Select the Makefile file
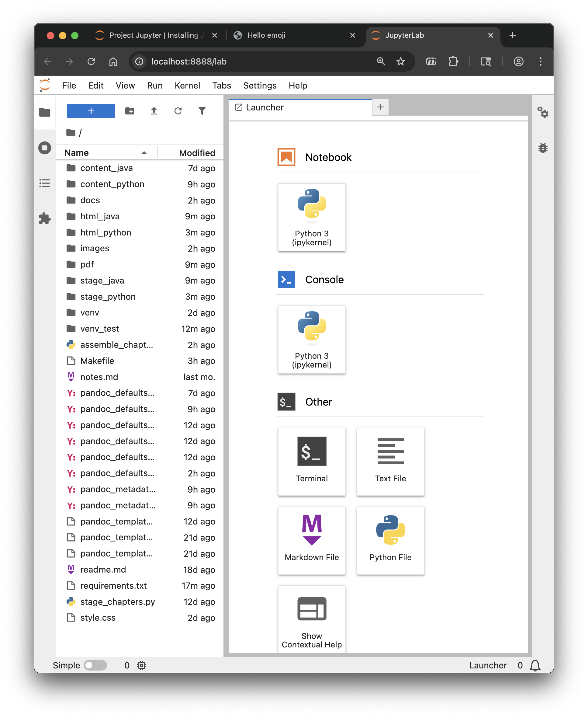588x718 pixels. click(x=140, y=361)
